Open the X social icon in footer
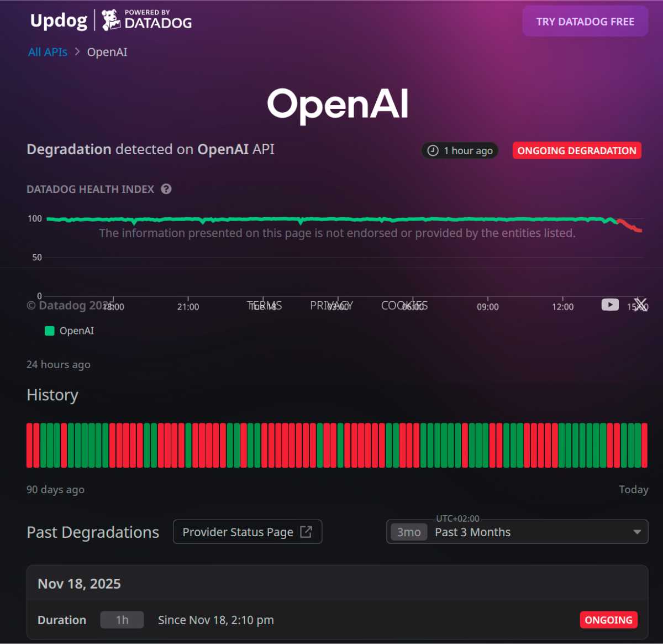Viewport: 663px width, 644px height. pyautogui.click(x=640, y=305)
